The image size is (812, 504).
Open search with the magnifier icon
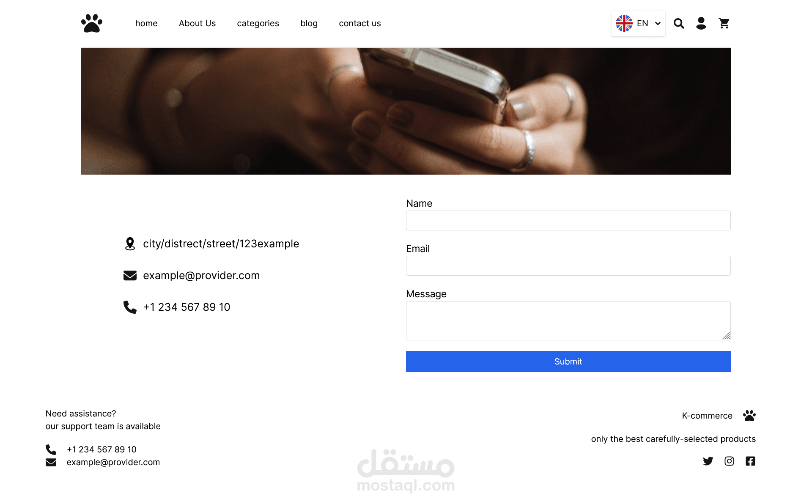coord(679,23)
